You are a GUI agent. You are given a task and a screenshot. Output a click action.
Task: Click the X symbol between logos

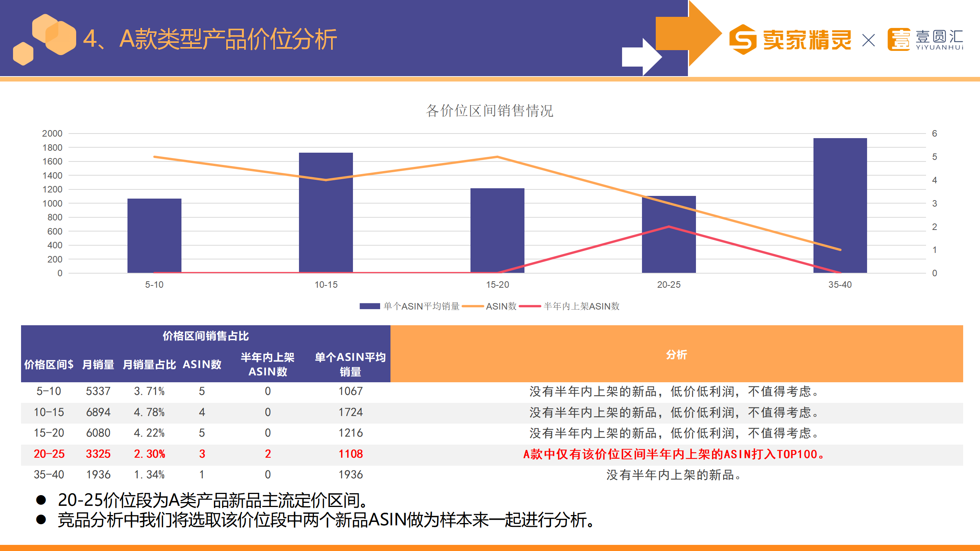869,40
